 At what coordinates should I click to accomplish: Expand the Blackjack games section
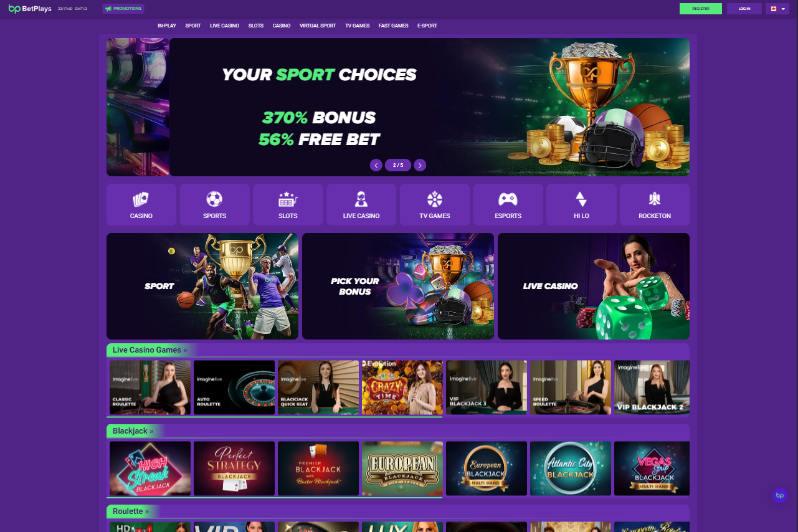tap(133, 431)
